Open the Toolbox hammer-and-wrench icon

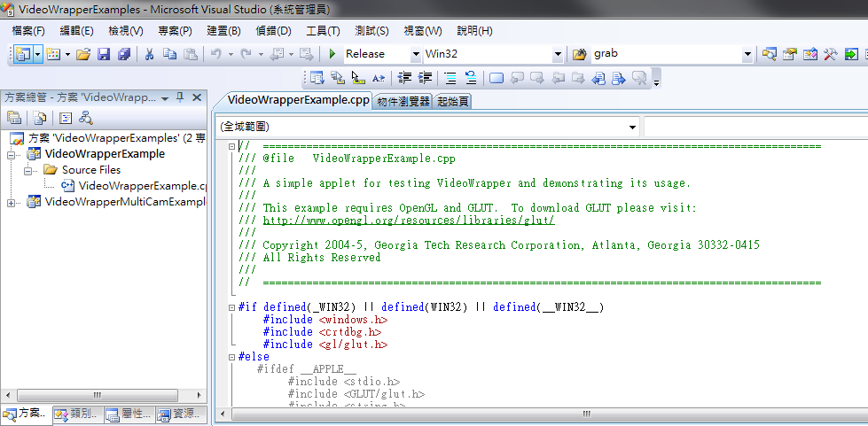pos(831,54)
